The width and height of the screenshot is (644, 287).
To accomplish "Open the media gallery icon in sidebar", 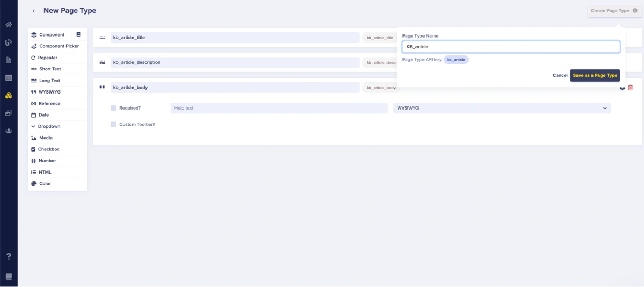I will [9, 113].
